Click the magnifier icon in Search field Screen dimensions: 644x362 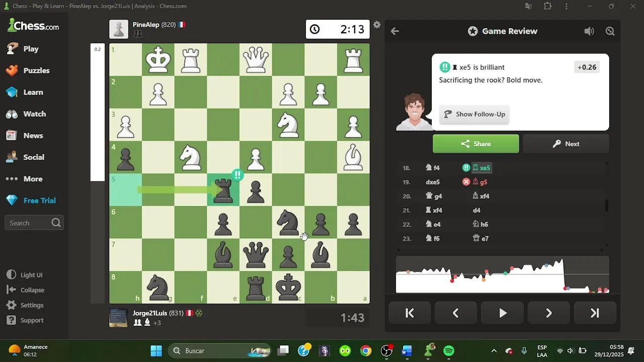point(56,223)
